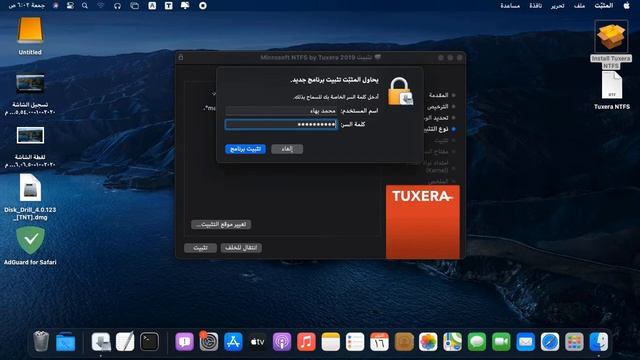Open Apple TV in the Dock
640x360 pixels.
click(x=258, y=342)
